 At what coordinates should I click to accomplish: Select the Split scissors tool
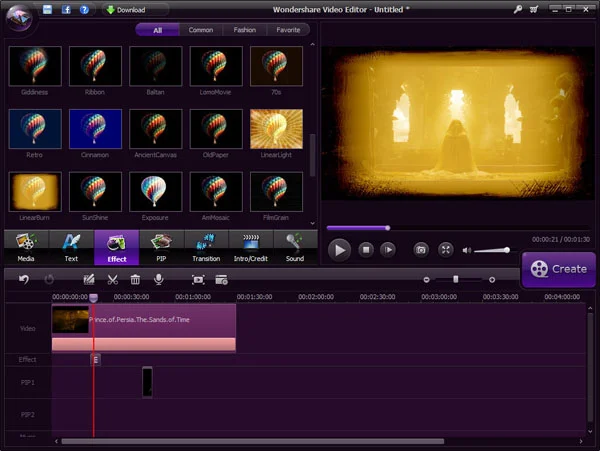pos(113,280)
